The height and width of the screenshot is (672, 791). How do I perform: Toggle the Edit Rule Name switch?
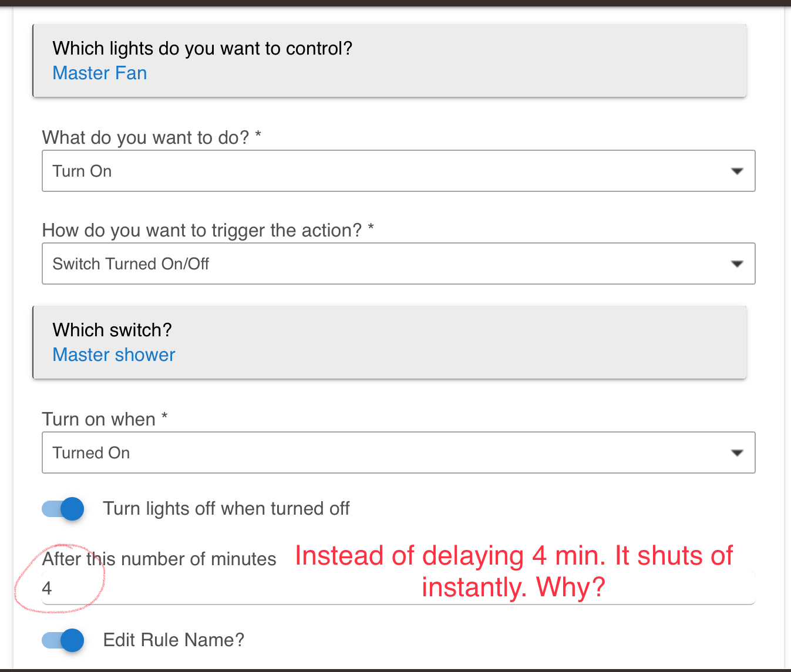[63, 640]
